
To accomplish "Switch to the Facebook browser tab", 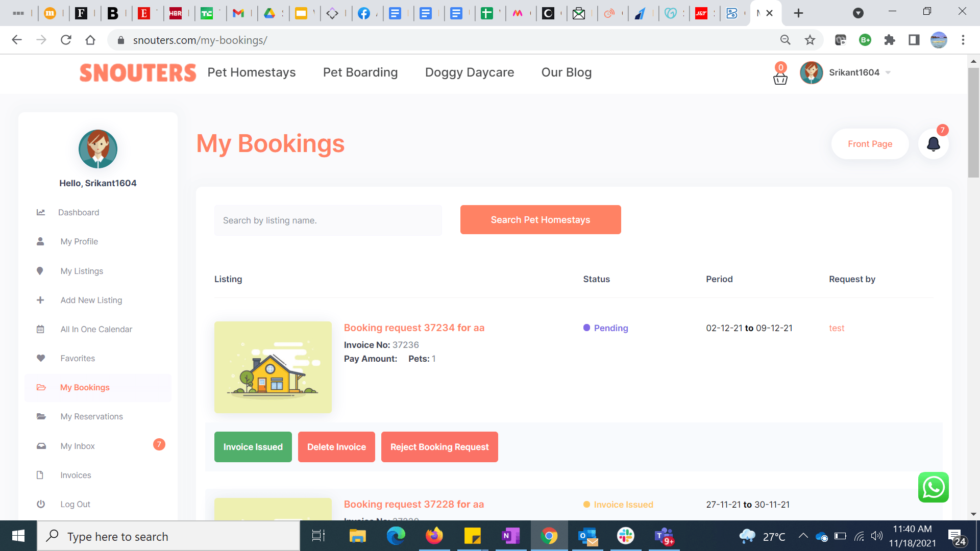I will 364,13.
